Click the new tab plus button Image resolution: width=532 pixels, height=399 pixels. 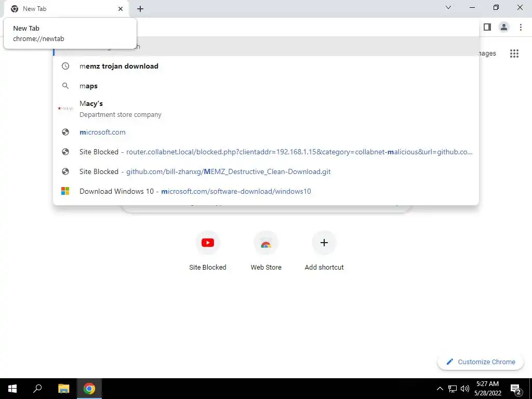point(140,9)
